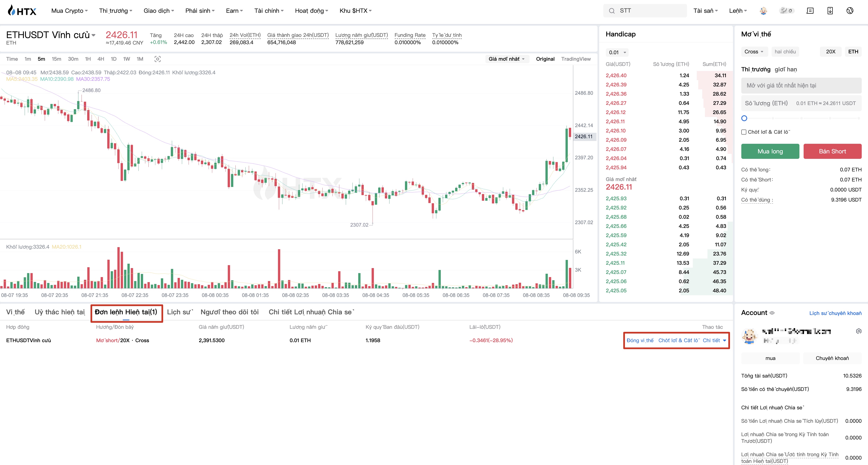Viewport: 868px width, 465px height.
Task: Click the download app icon
Action: 830,11
